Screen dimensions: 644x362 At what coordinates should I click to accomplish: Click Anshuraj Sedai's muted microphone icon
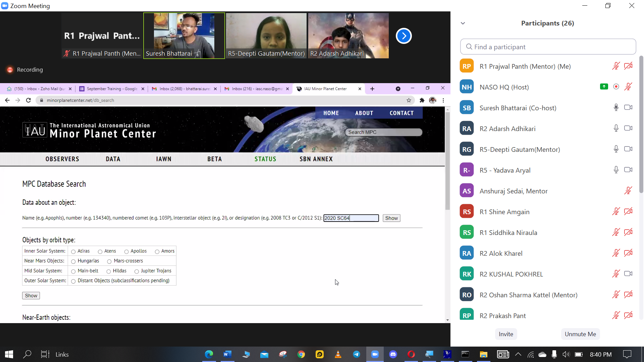coord(628,190)
